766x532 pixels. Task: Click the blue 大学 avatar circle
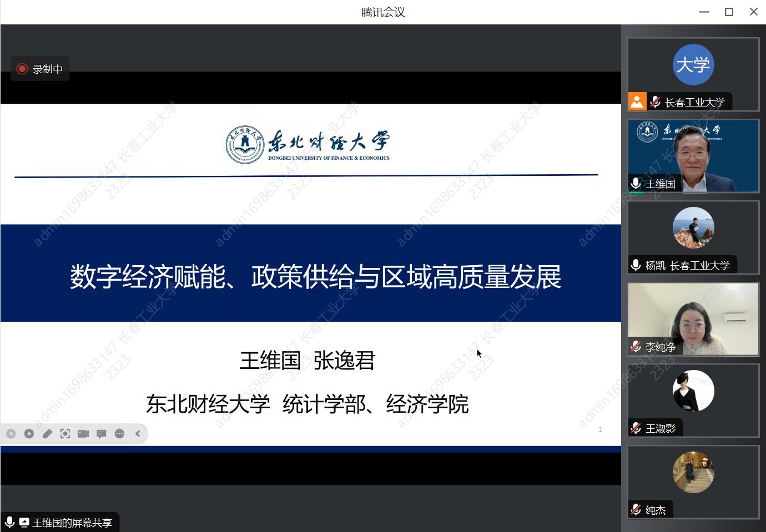[693, 65]
